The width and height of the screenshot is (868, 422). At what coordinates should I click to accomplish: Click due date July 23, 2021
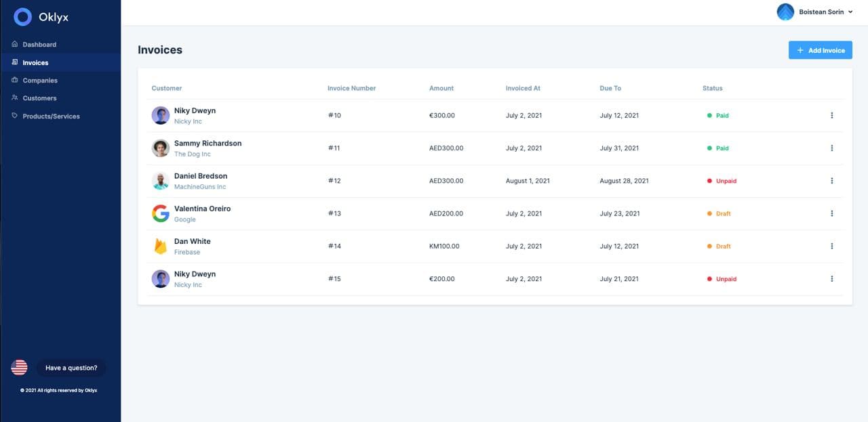620,213
